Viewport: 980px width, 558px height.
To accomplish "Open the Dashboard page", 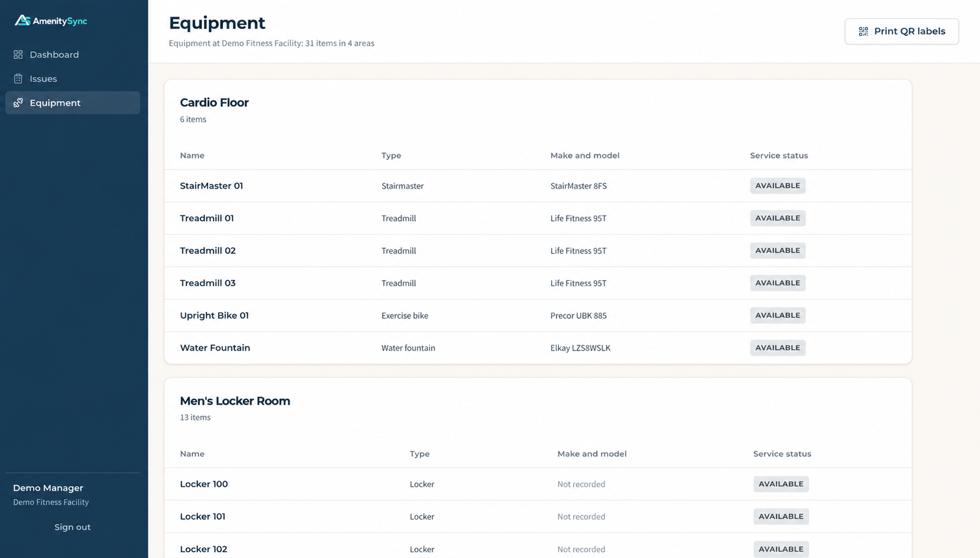I will pos(73,54).
